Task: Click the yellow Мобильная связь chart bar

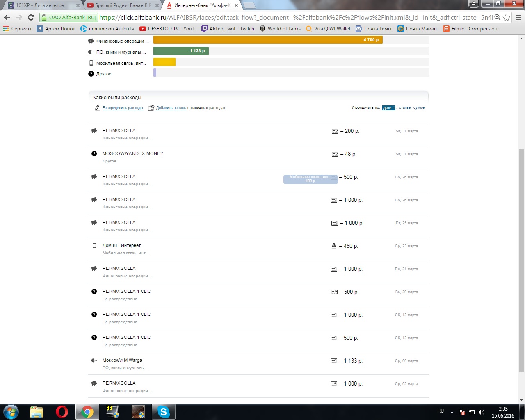Action: (164, 62)
